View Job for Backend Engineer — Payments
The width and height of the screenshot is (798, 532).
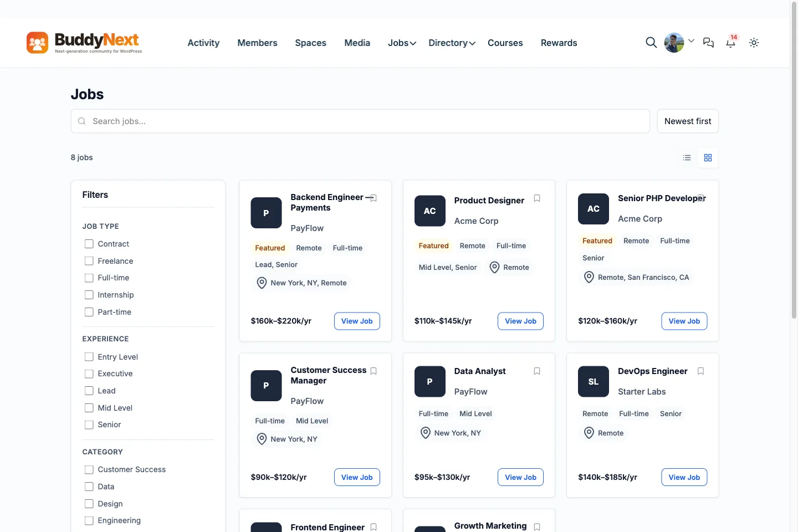tap(357, 321)
